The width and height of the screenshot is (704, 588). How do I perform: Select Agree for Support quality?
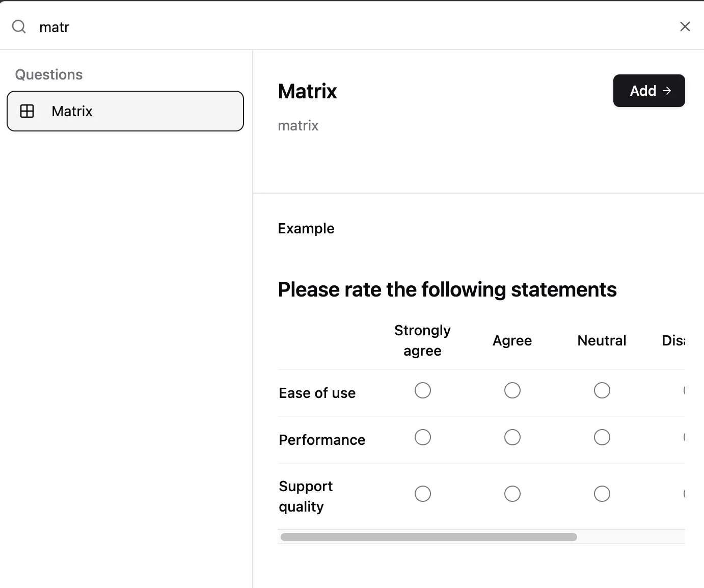click(512, 494)
